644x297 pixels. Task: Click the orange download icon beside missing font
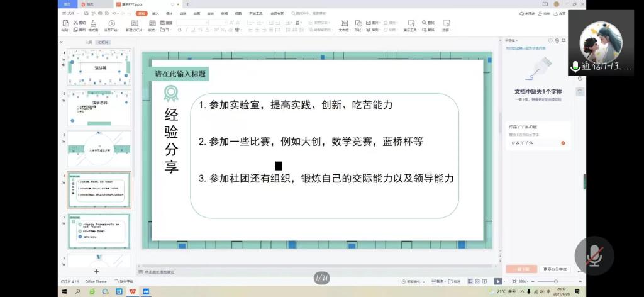click(x=562, y=143)
